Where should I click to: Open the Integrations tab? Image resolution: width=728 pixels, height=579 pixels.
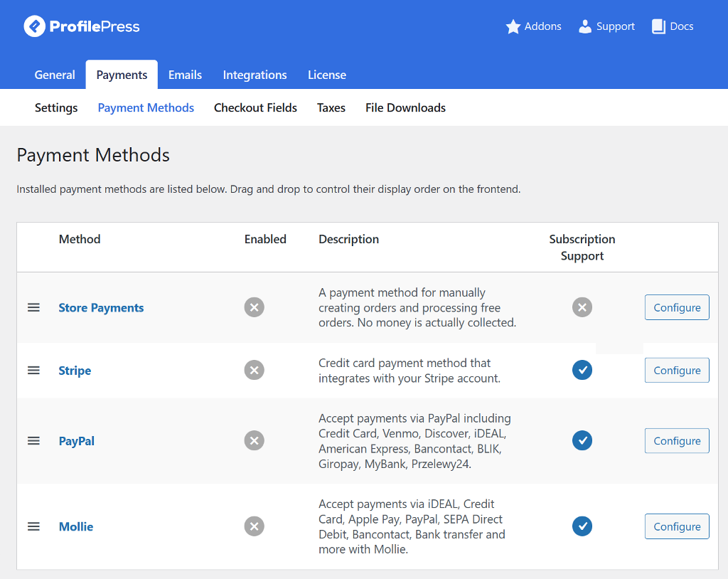pyautogui.click(x=255, y=75)
